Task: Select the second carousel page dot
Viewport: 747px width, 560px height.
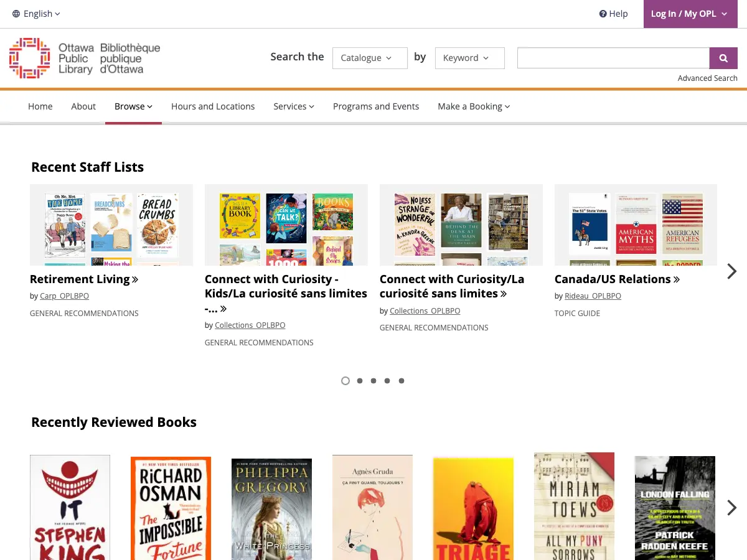Action: coord(360,381)
